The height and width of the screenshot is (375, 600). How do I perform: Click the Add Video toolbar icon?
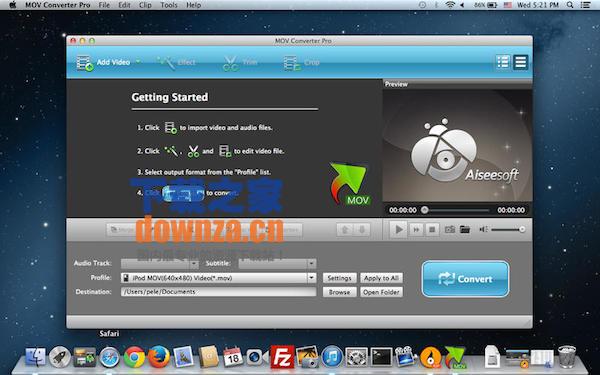(x=85, y=63)
